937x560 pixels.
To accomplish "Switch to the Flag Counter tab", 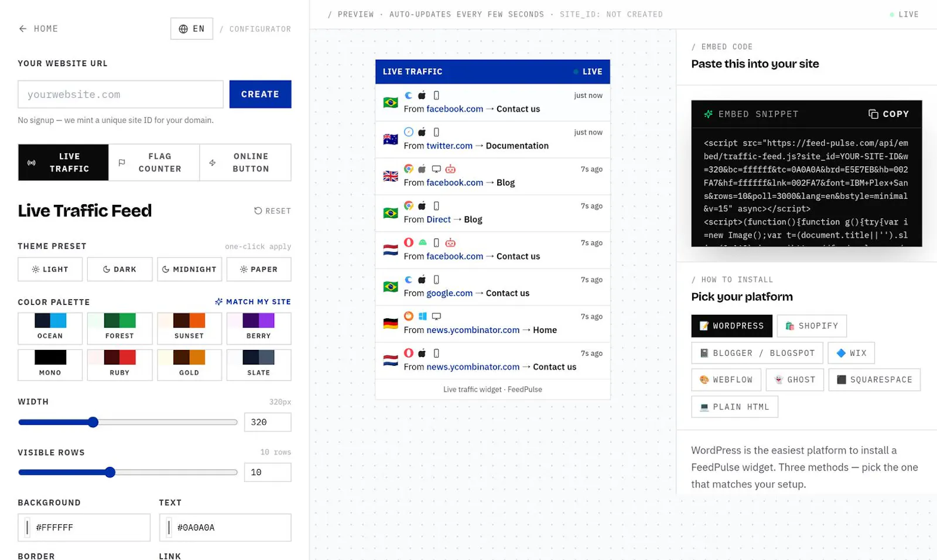I will click(154, 163).
